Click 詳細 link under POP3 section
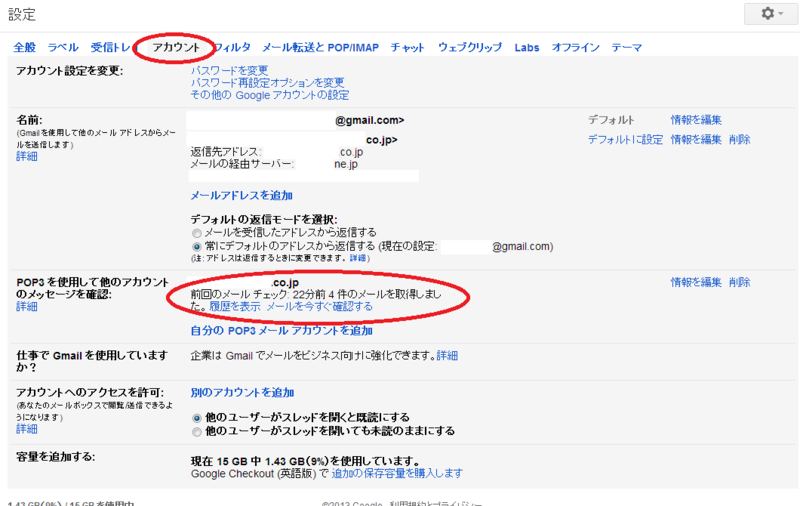 [x=27, y=307]
